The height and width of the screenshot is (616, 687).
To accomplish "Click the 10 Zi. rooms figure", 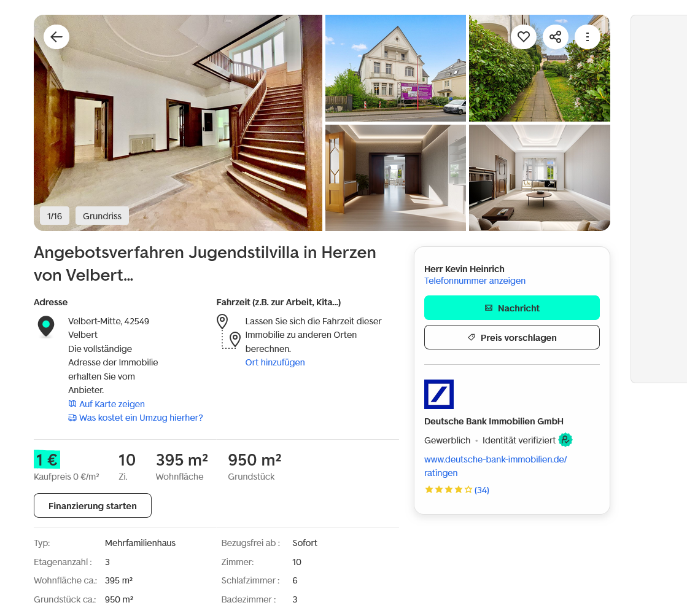I will point(127,459).
